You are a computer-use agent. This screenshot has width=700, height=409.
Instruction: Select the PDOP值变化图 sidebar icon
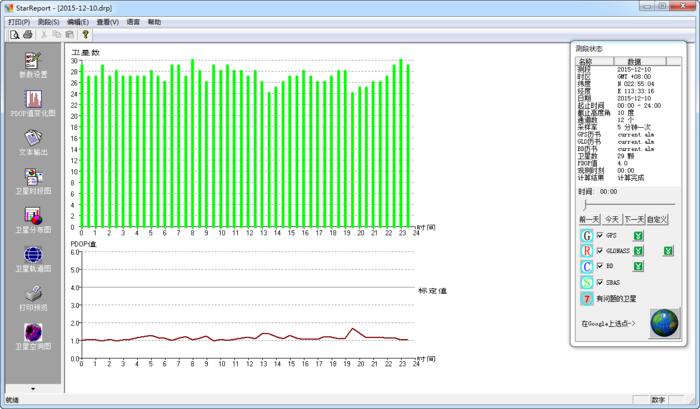32,100
